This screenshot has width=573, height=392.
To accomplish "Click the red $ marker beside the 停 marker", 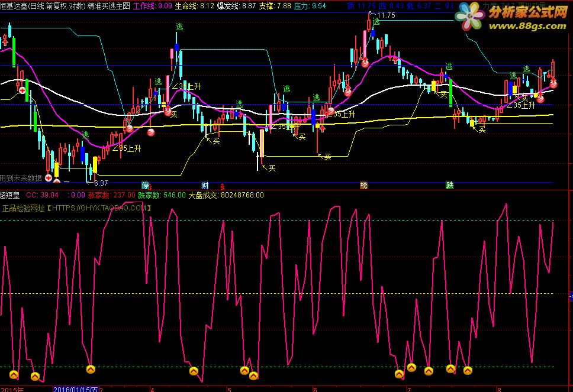I will (150, 187).
